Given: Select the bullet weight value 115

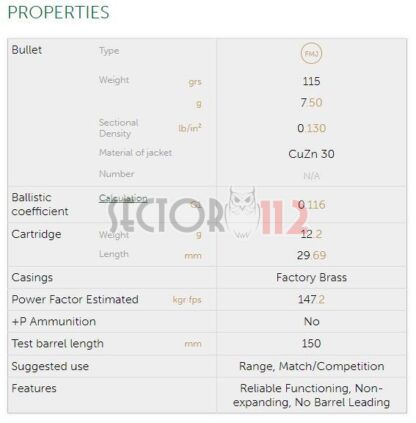Looking at the screenshot, I should [x=311, y=81].
